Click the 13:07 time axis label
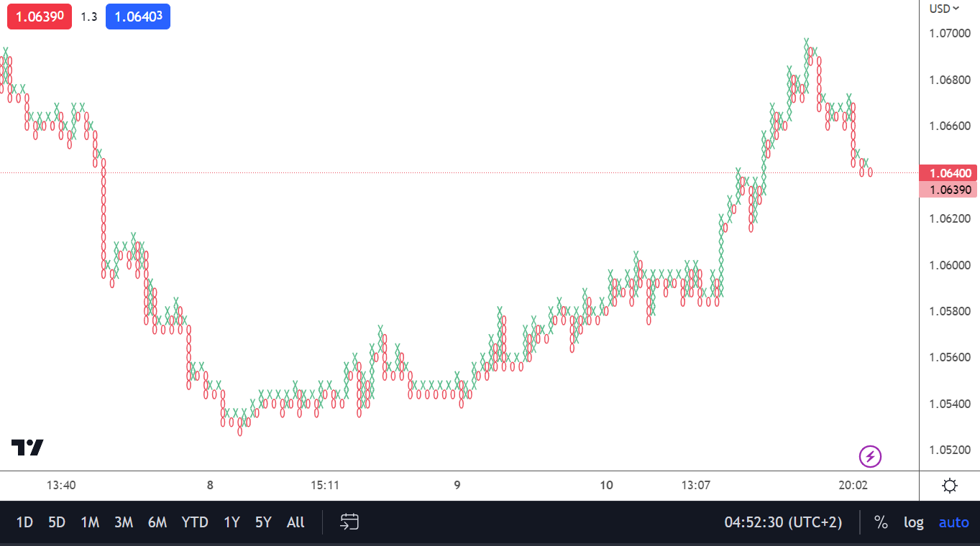 tap(695, 485)
